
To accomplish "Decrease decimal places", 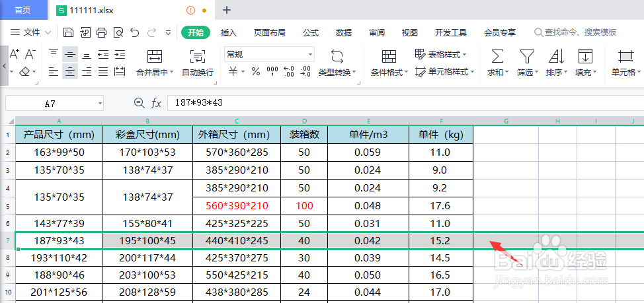I will click(x=305, y=72).
